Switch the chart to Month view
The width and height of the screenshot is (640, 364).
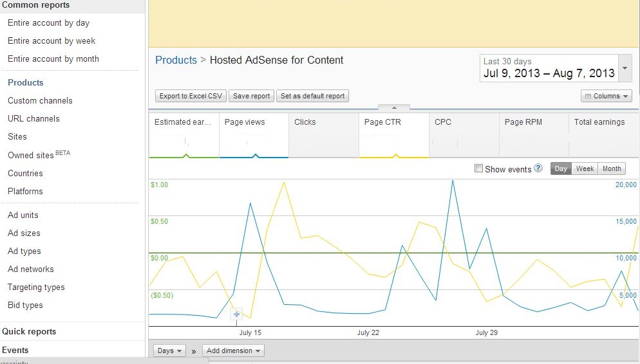(x=612, y=168)
